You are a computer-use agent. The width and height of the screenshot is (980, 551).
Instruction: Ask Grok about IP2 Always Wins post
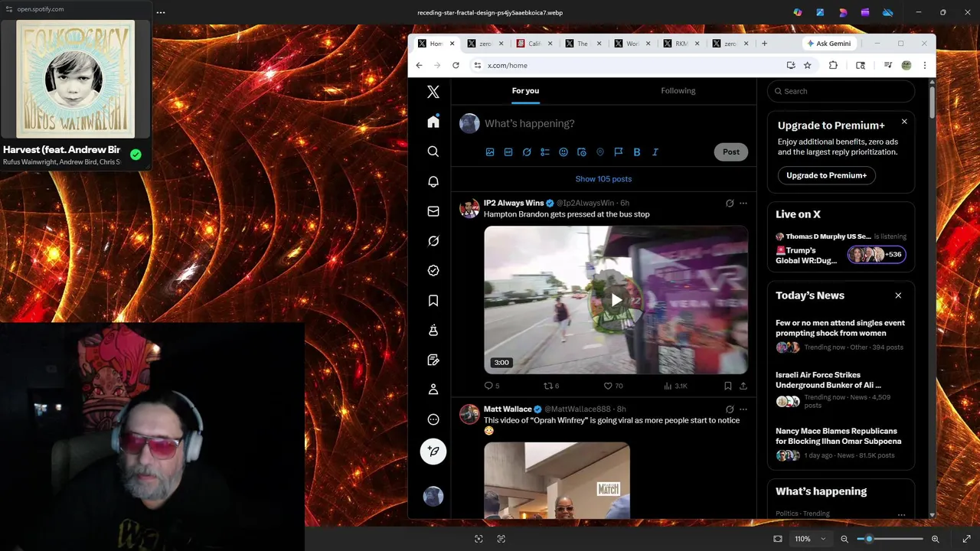730,204
